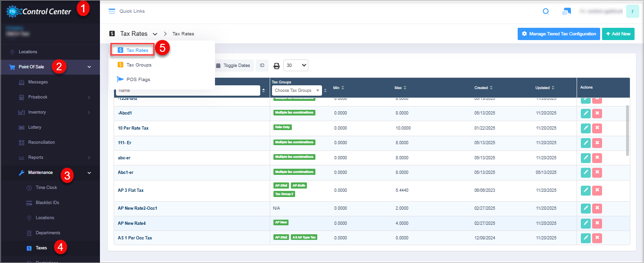The image size is (644, 263).
Task: Open the page size dropdown showing 30
Action: point(296,66)
